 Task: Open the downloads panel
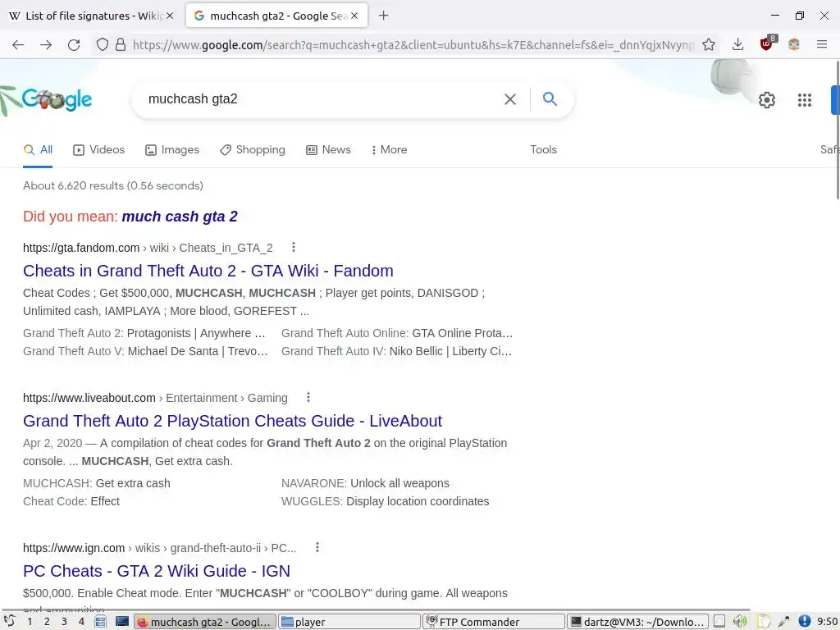737,44
